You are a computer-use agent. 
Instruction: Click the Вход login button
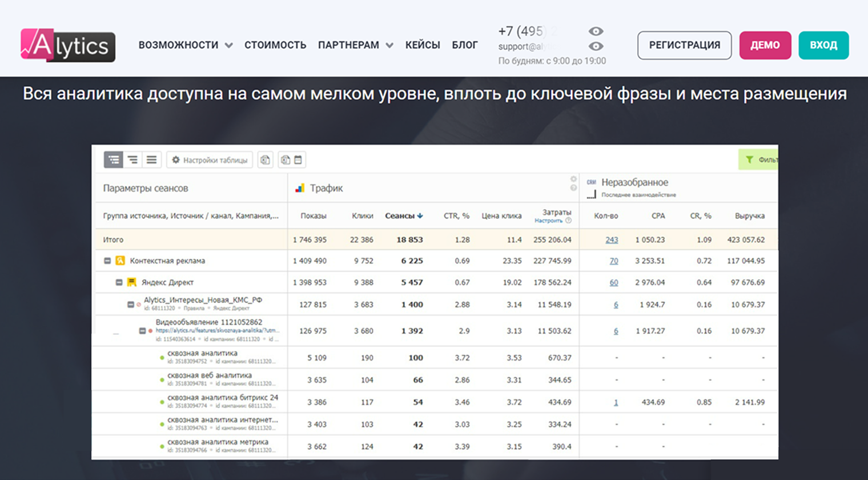(823, 45)
